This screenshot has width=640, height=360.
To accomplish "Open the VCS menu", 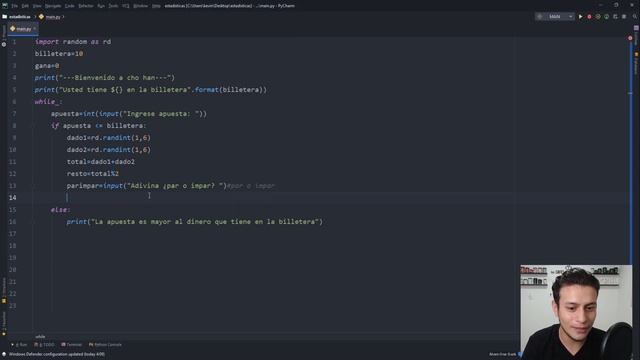I will [126, 6].
